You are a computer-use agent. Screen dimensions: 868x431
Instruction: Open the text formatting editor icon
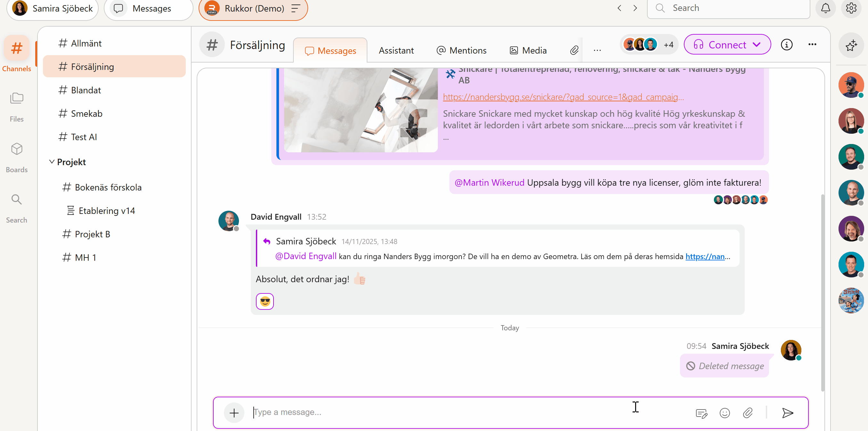701,413
